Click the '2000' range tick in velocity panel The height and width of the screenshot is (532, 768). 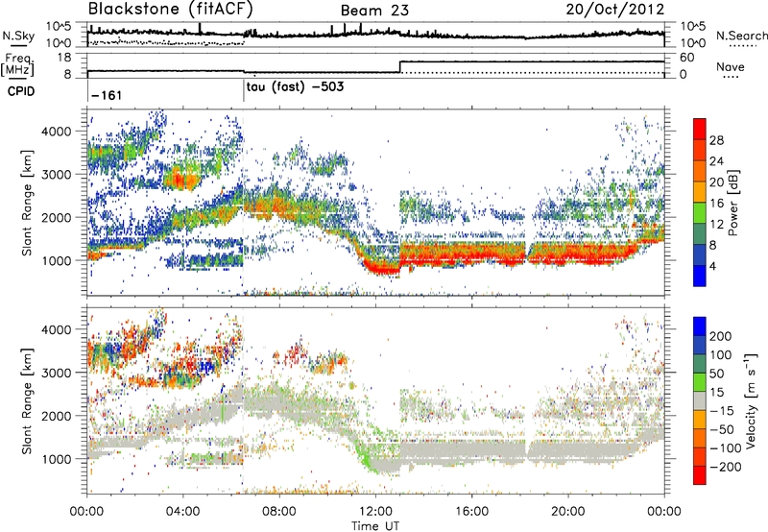pyautogui.click(x=56, y=416)
